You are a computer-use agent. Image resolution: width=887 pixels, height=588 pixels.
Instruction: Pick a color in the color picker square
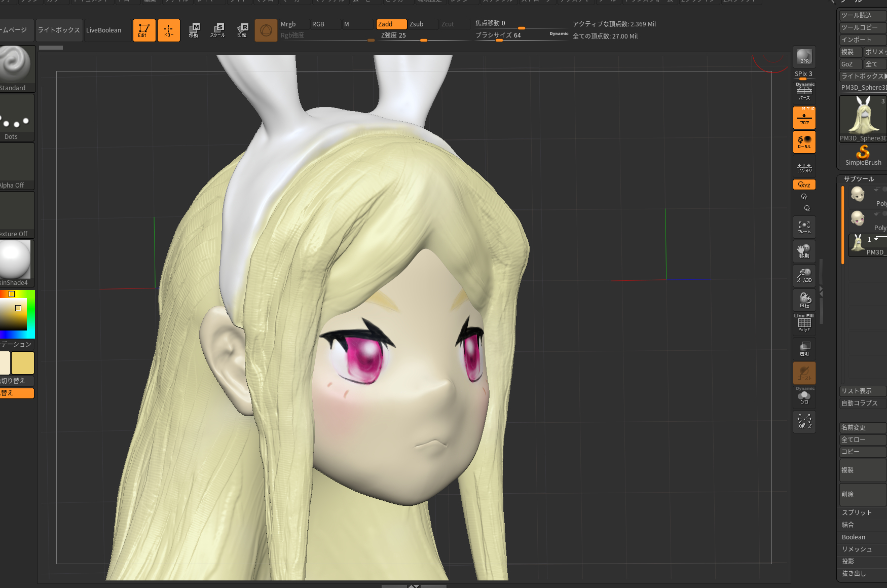(13, 314)
